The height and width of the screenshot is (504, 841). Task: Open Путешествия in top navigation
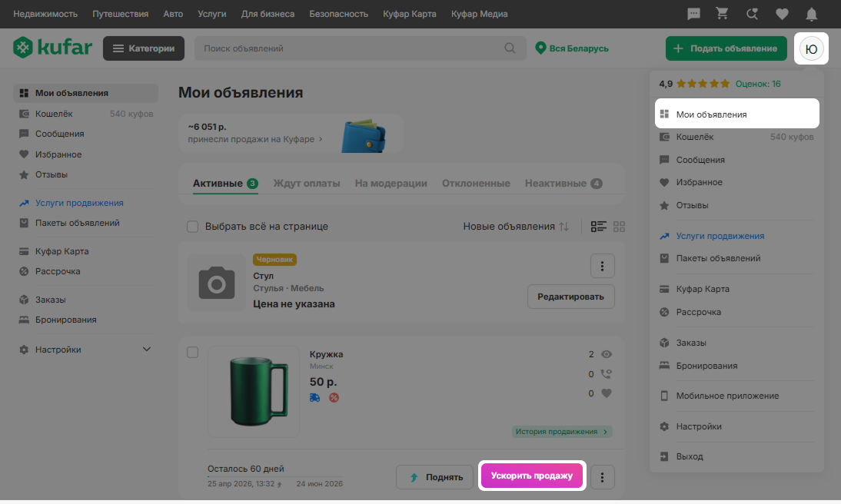(120, 14)
